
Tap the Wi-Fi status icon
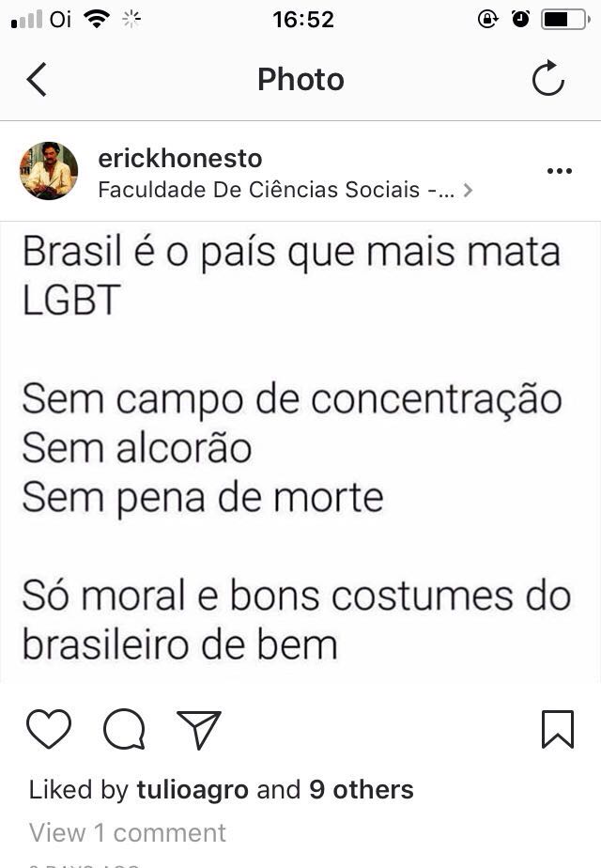tap(97, 20)
